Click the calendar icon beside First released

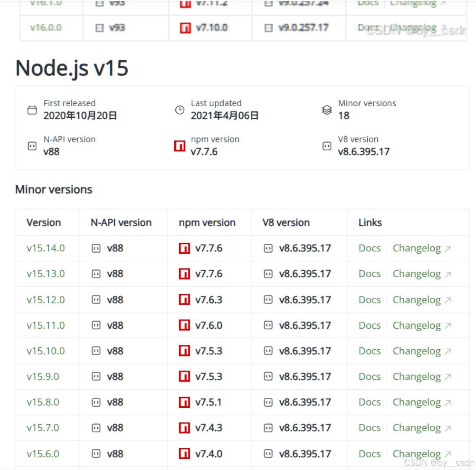(32, 110)
